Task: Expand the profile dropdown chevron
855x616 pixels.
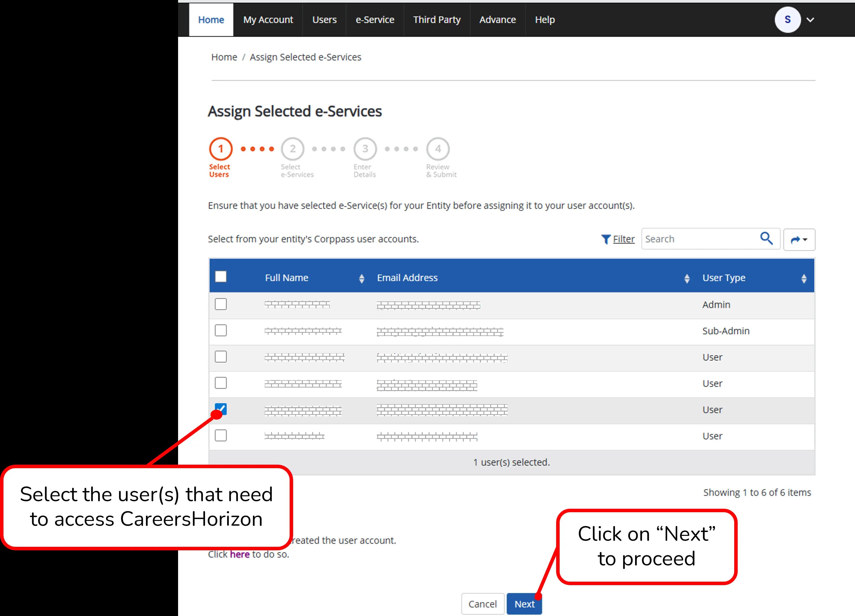Action: [810, 20]
